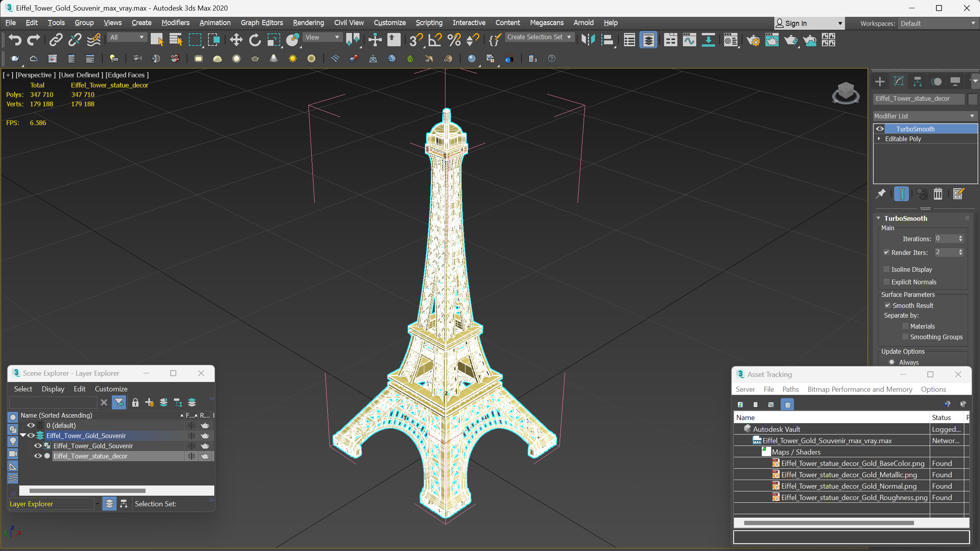The height and width of the screenshot is (551, 980).
Task: Open the Create command panel tab
Action: (880, 82)
